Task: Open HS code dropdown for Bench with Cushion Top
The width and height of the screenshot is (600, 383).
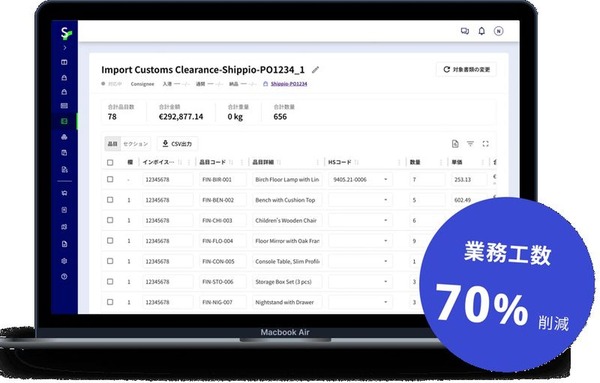Action: [360, 200]
